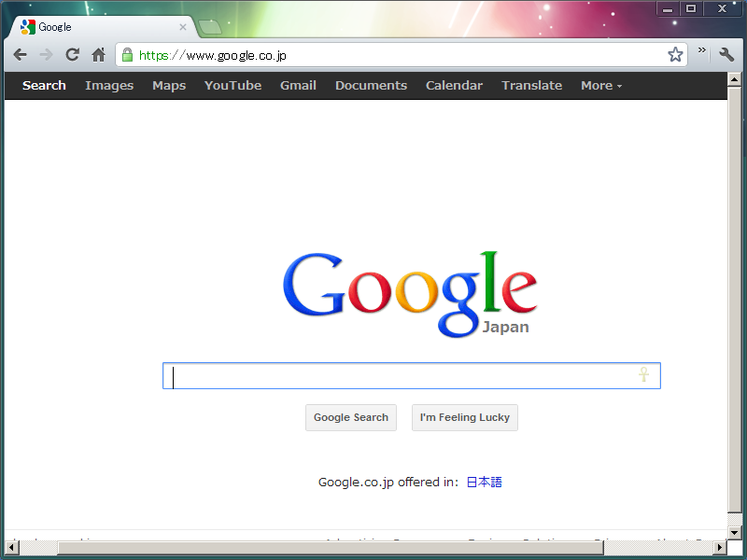Click the horizontal scrollbar right arrow

tap(720, 548)
